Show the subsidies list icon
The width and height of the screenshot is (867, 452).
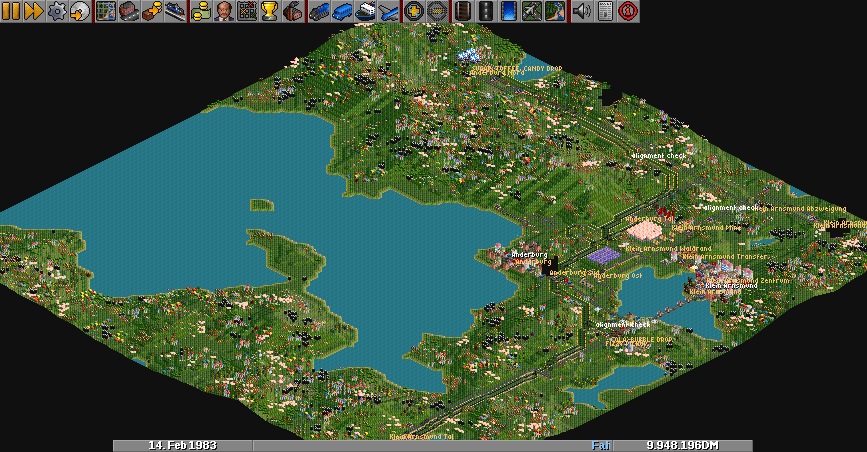[152, 11]
